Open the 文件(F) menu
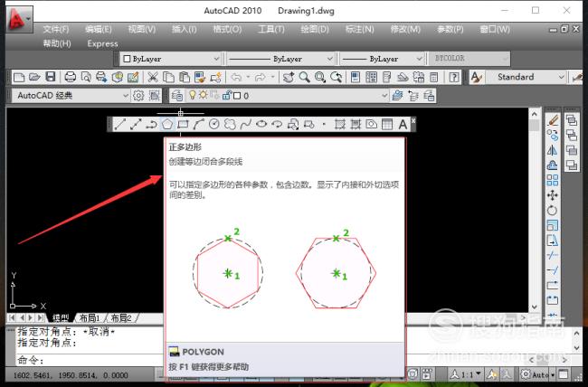588x387 pixels. pos(55,29)
